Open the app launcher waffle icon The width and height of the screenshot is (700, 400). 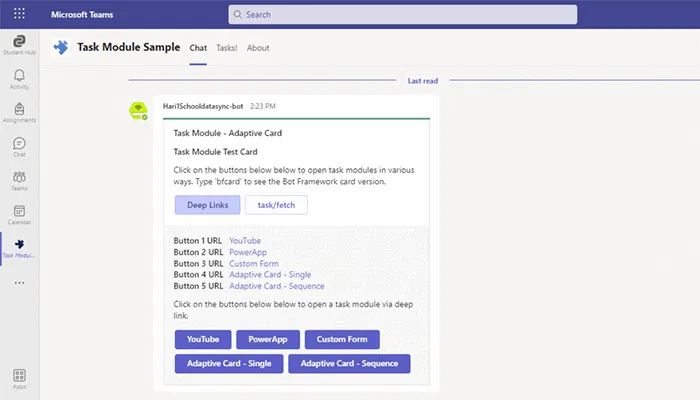(19, 15)
